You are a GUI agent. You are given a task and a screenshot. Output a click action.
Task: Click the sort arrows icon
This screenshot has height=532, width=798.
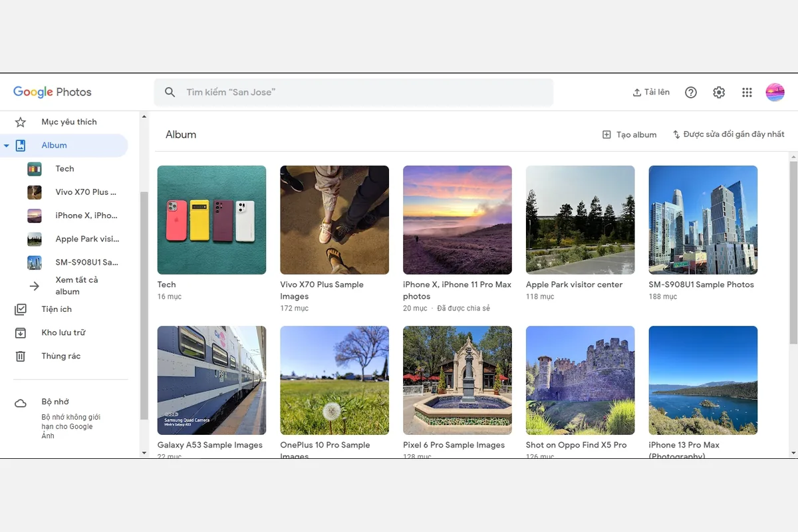pos(676,134)
